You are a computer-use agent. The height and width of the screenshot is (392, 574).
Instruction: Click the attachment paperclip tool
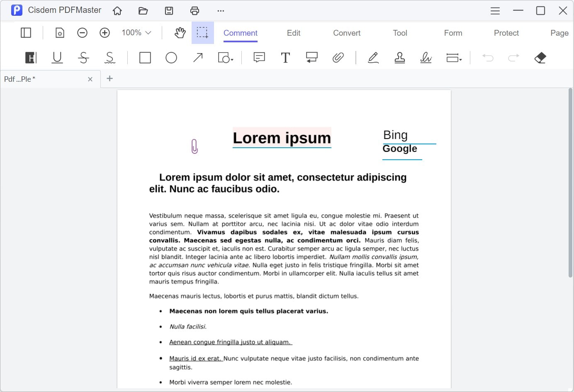click(338, 58)
